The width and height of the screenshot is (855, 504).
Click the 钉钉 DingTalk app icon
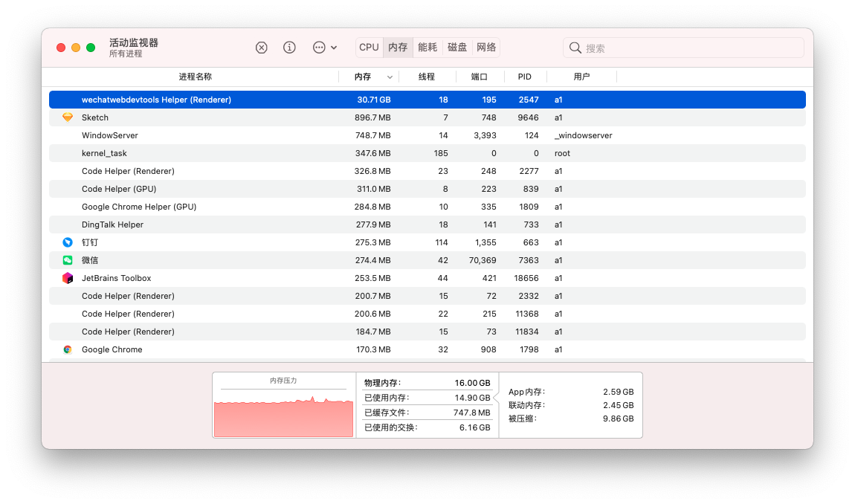coord(68,242)
